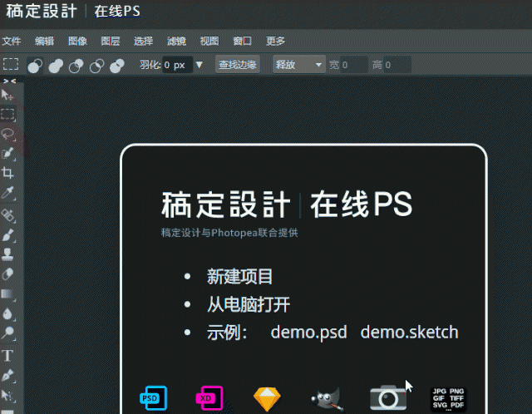This screenshot has height=414, width=532.
Task: Click the 宽 width input field
Action: (x=354, y=65)
